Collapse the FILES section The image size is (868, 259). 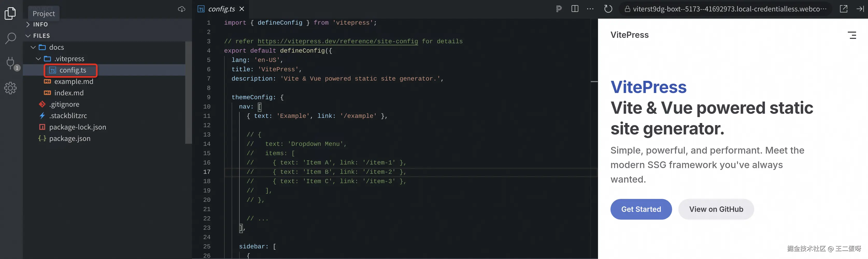click(x=41, y=36)
